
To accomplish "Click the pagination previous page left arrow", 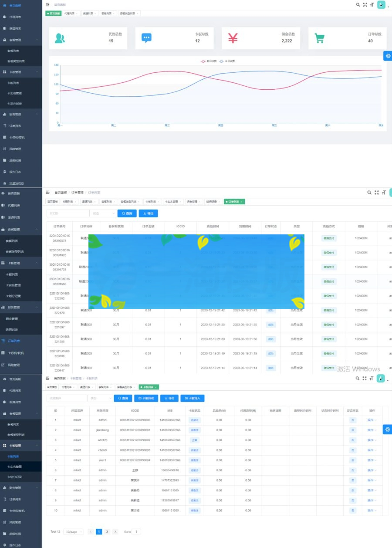I will [x=91, y=532].
